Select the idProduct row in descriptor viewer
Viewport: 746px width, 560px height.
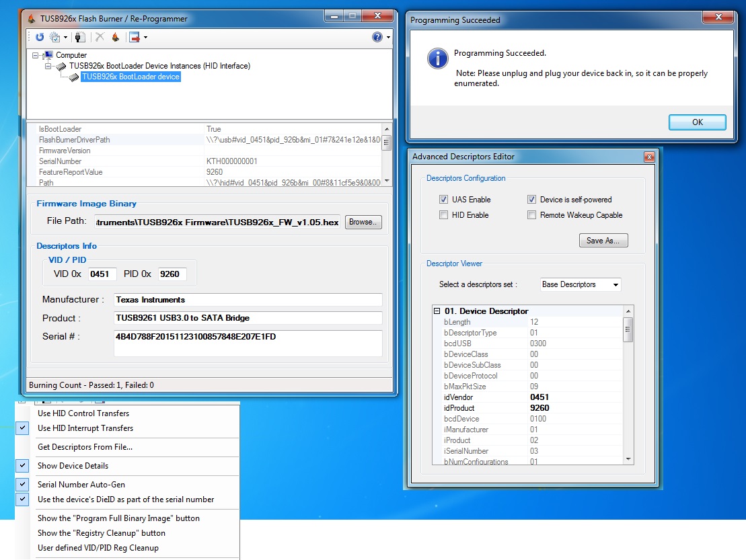coord(527,408)
